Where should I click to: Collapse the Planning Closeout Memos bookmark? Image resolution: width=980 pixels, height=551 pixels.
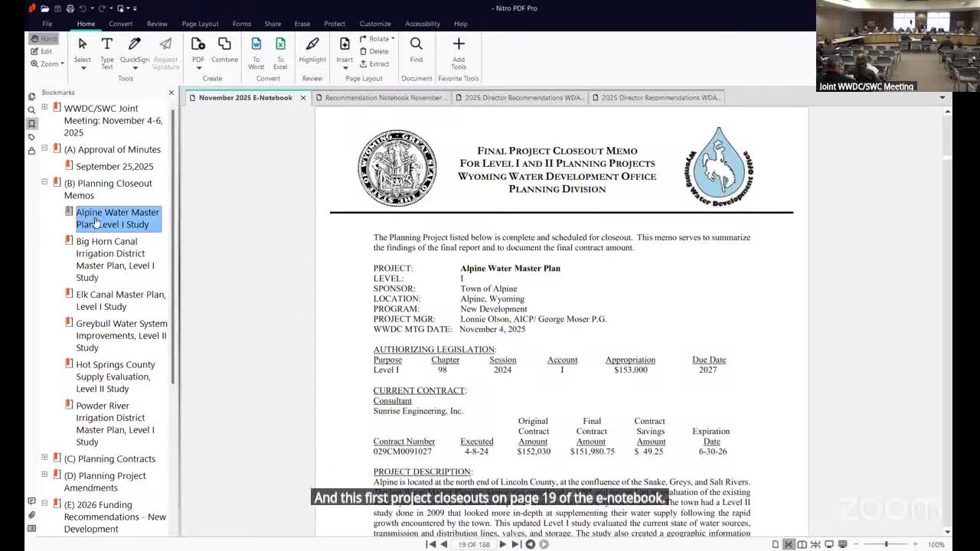click(x=44, y=182)
